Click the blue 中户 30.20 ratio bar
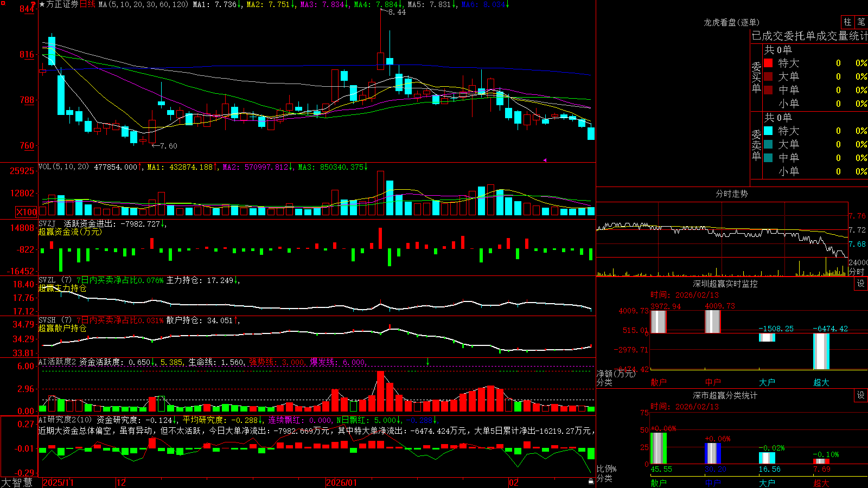868x488 pixels. pos(712,453)
